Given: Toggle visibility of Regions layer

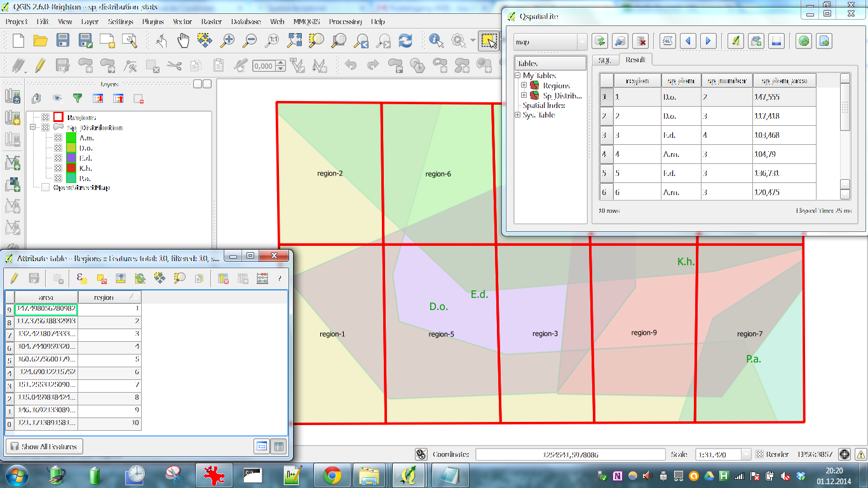Looking at the screenshot, I should (46, 118).
